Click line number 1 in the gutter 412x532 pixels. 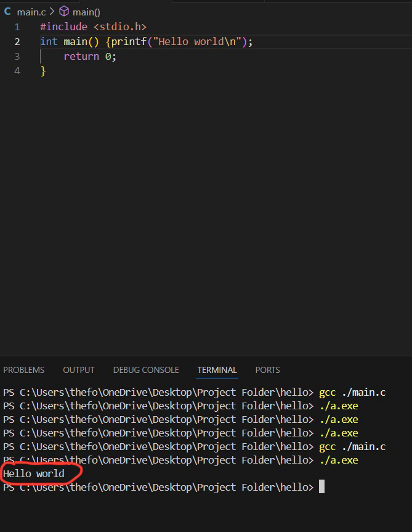(x=17, y=27)
